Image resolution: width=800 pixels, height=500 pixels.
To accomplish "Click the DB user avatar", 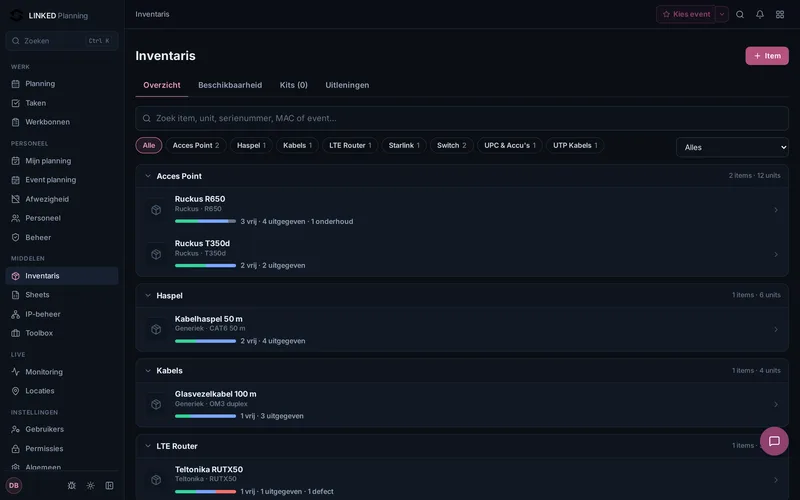I will tap(14, 485).
